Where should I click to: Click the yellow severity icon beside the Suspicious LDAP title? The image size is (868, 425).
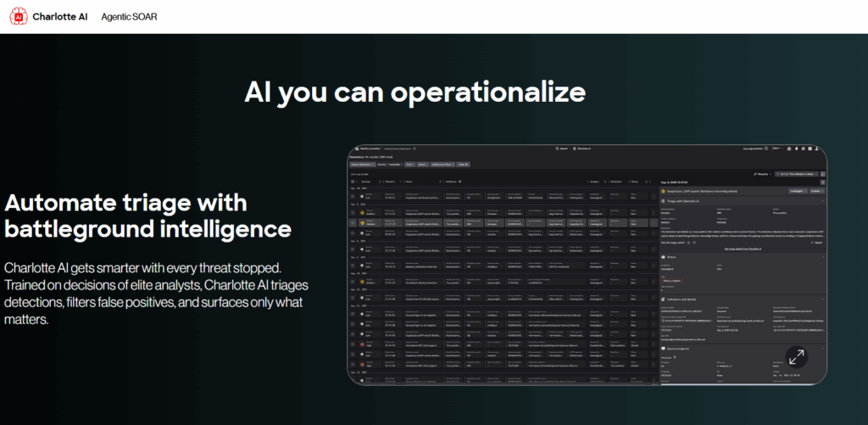click(x=663, y=191)
